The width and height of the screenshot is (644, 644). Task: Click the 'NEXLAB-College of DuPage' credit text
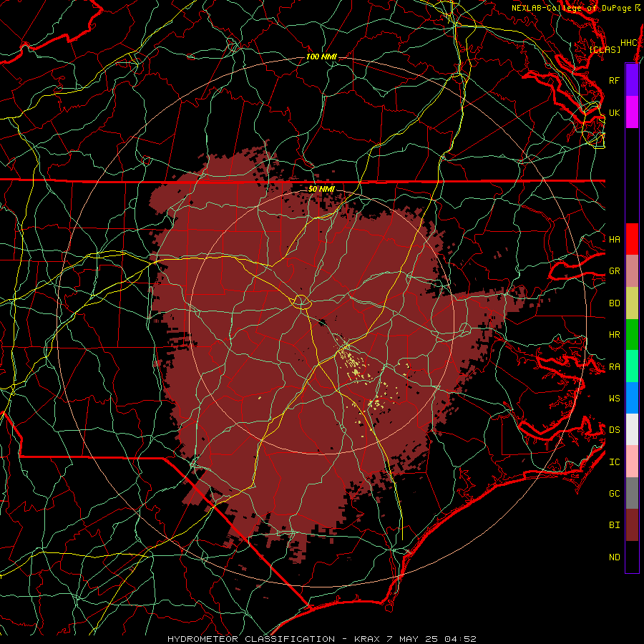pyautogui.click(x=571, y=8)
